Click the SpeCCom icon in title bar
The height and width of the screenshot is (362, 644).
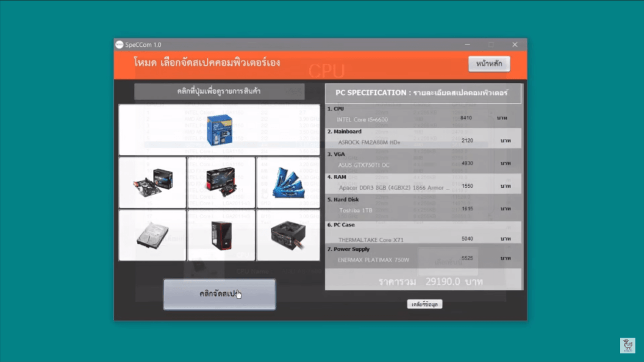(120, 44)
